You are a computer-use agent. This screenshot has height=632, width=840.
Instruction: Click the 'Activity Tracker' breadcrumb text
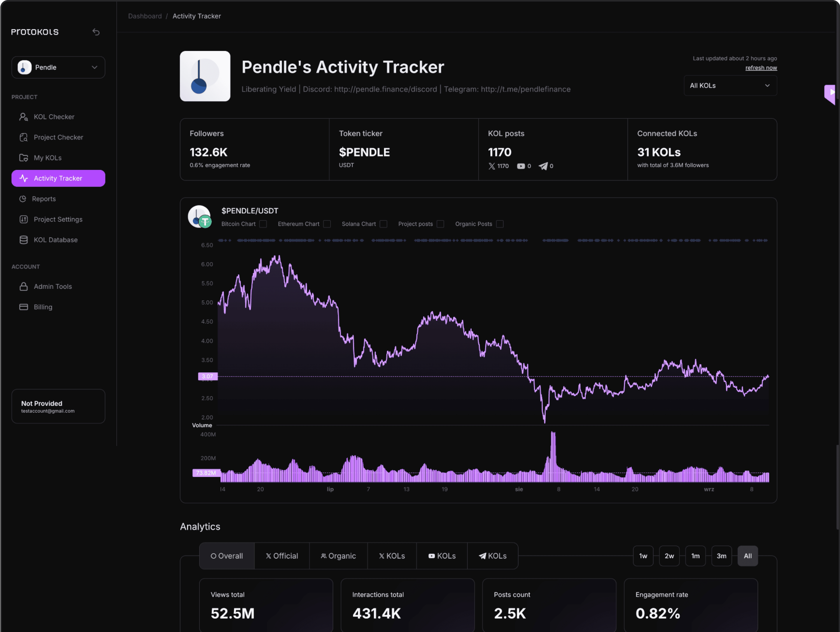pos(197,16)
